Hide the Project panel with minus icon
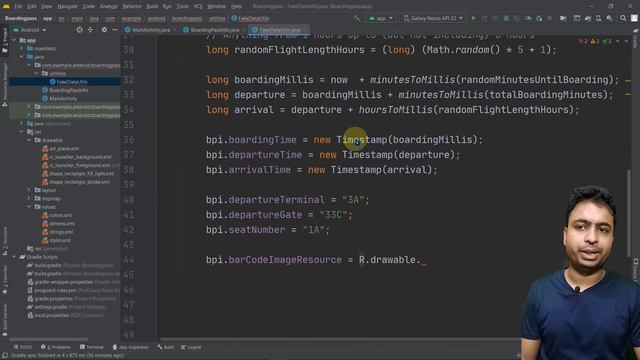This screenshot has height=360, width=640. 115,30
